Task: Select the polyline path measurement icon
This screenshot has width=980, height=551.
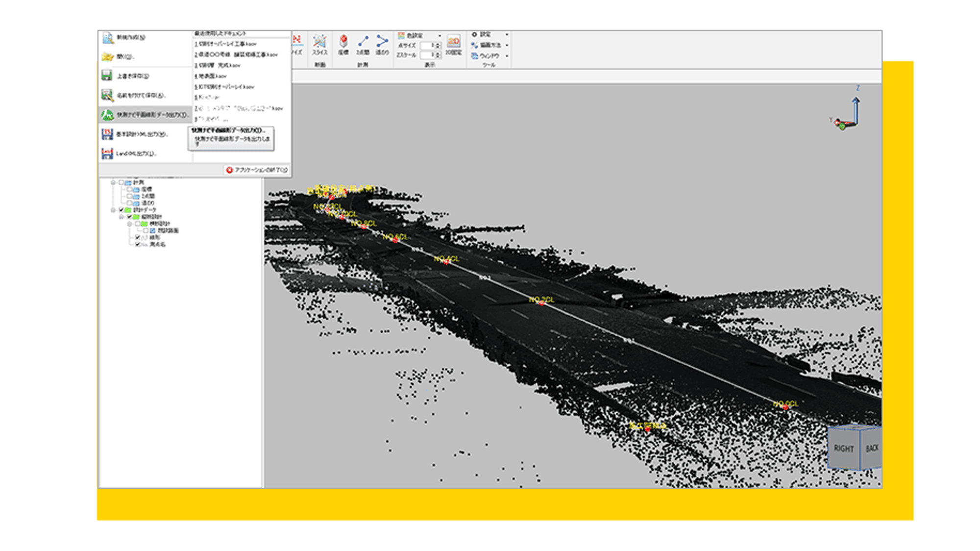Action: click(382, 41)
